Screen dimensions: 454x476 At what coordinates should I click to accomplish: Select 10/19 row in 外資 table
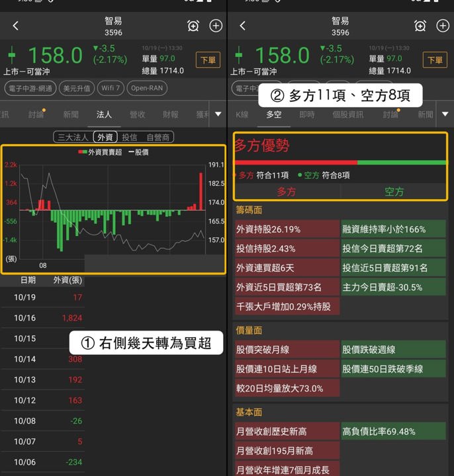point(42,297)
